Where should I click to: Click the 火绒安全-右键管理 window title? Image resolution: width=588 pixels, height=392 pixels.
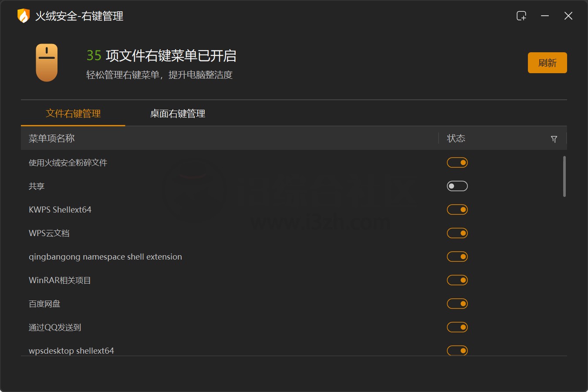[x=79, y=16]
